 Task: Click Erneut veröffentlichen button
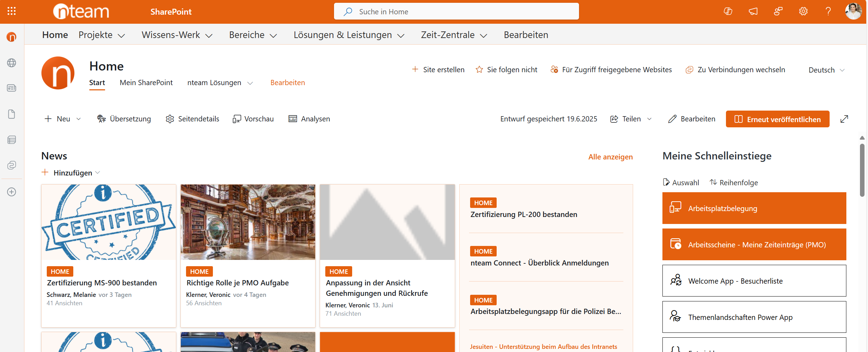tap(778, 119)
